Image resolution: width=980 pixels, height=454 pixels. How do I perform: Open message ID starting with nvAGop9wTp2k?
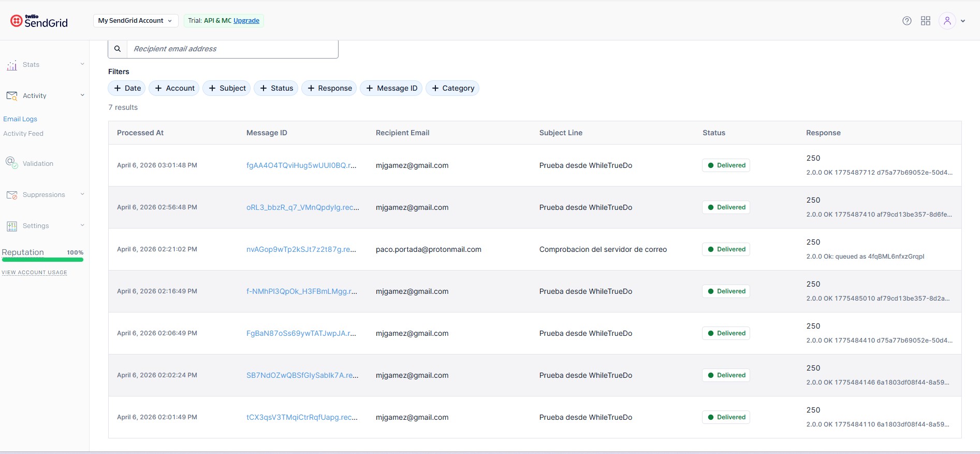301,249
